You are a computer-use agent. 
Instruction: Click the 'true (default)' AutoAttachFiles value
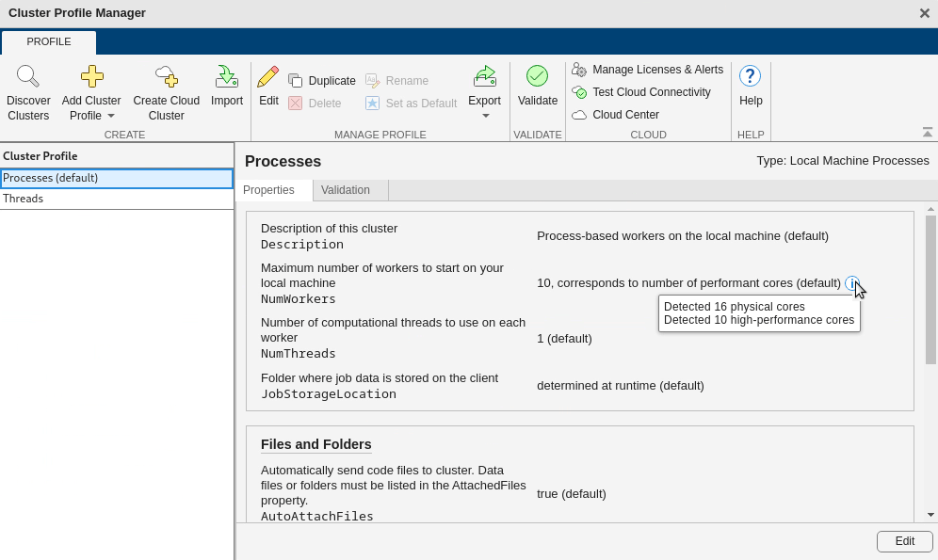[x=572, y=494]
